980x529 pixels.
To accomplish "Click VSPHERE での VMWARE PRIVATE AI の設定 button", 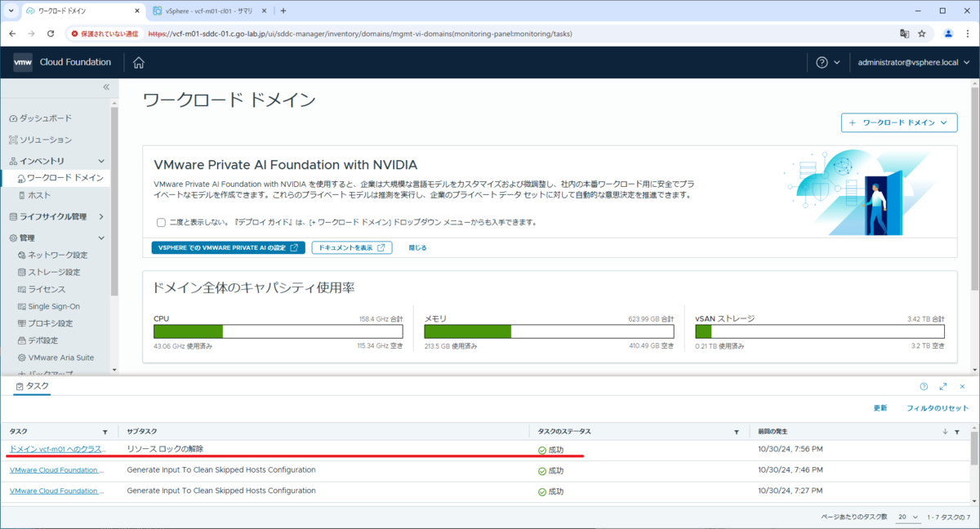I will click(x=229, y=247).
